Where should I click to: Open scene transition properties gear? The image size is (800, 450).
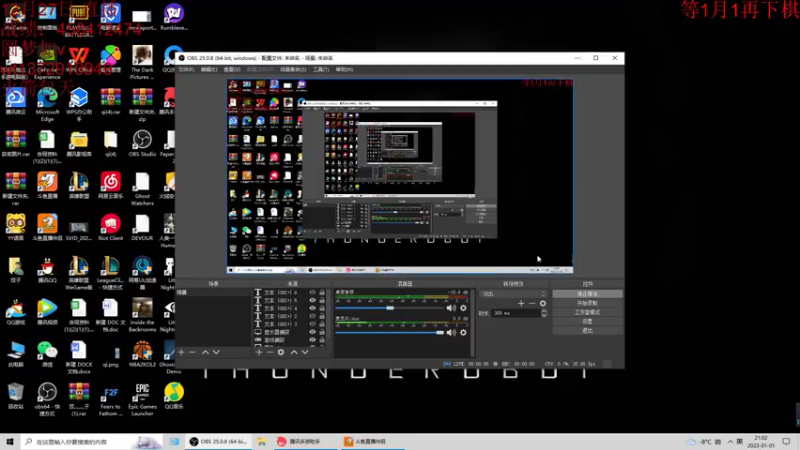click(543, 303)
